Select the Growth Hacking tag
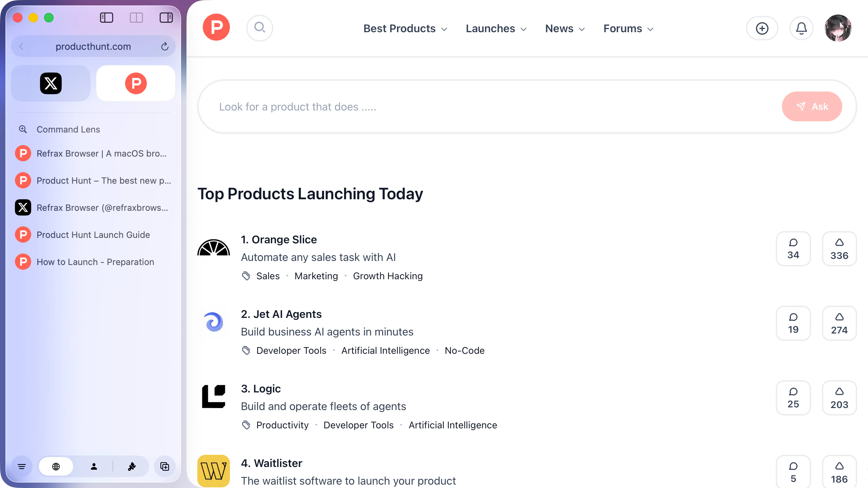 point(388,276)
